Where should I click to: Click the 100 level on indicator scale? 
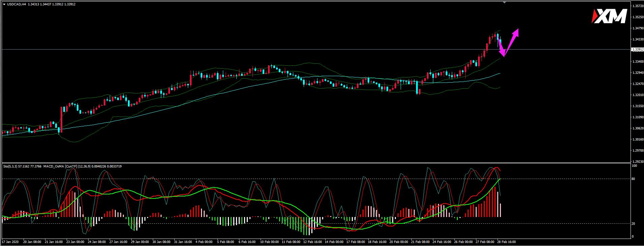pos(635,166)
